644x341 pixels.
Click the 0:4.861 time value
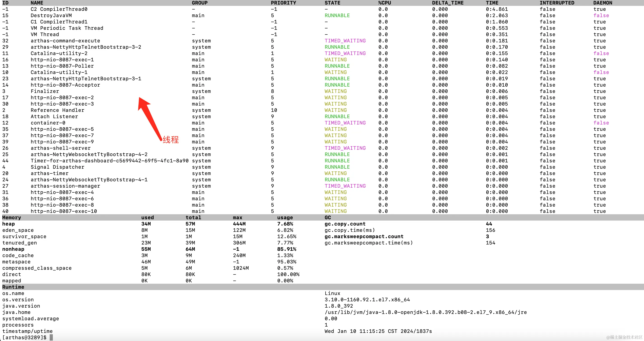click(497, 9)
